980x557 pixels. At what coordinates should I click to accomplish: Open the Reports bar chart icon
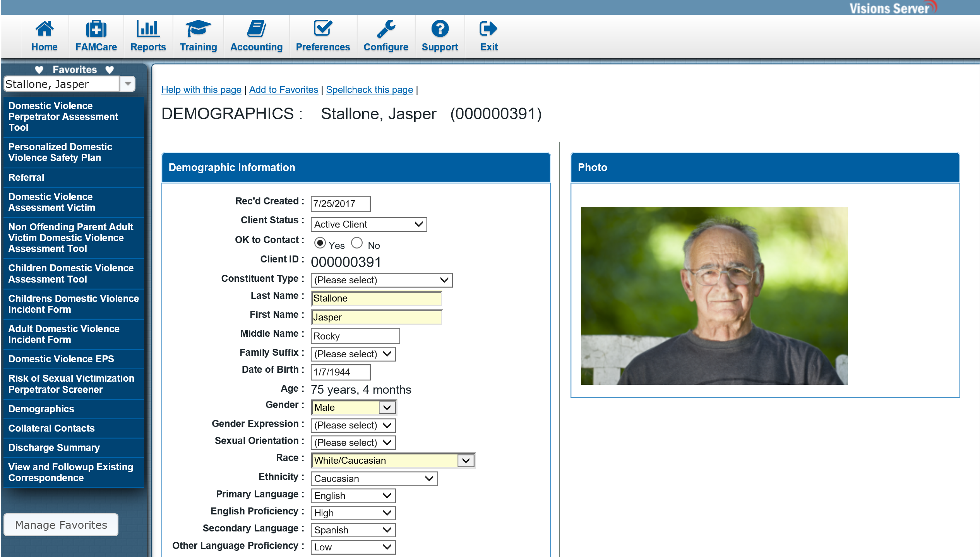[x=148, y=29]
